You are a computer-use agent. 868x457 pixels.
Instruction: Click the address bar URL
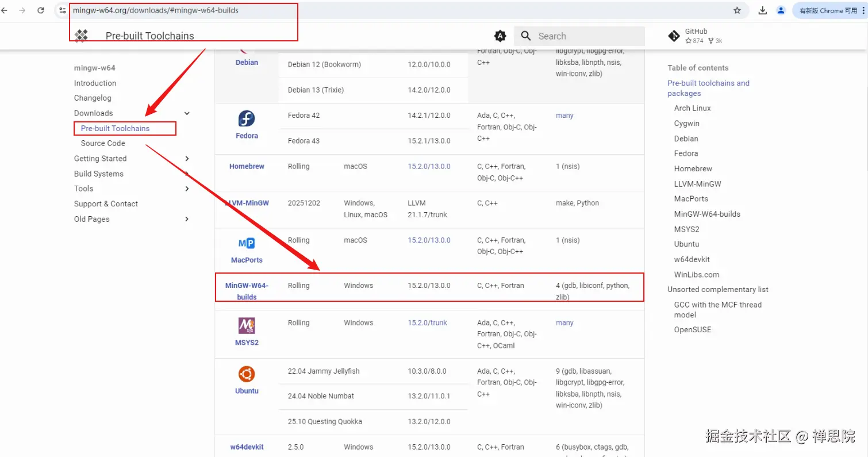coord(155,10)
